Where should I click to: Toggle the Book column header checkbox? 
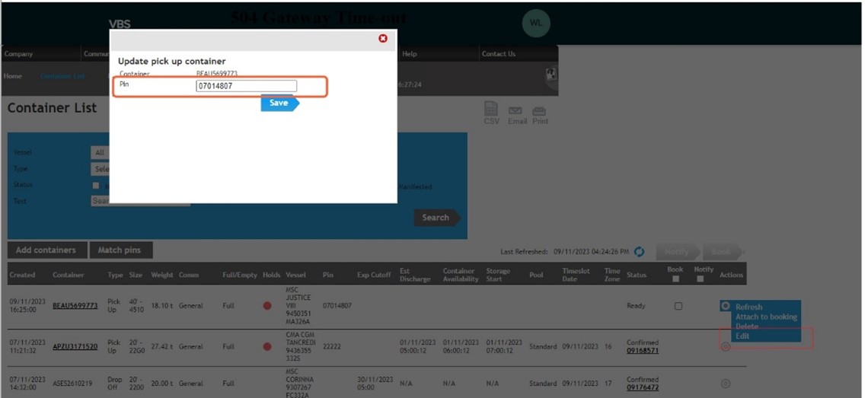click(x=675, y=279)
